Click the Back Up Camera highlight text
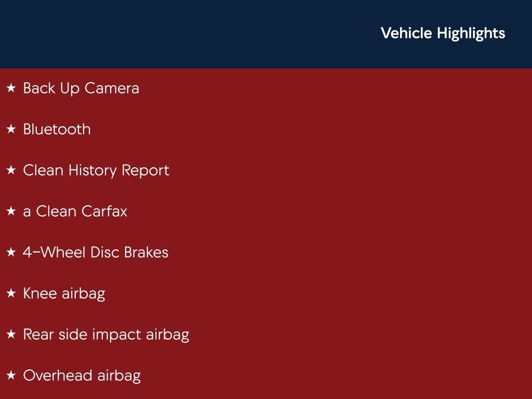532x399 pixels. point(81,88)
